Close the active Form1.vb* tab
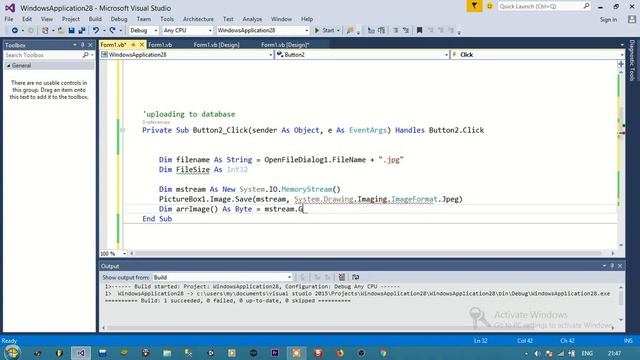Viewport: 640px width, 360px height. pyautogui.click(x=142, y=44)
